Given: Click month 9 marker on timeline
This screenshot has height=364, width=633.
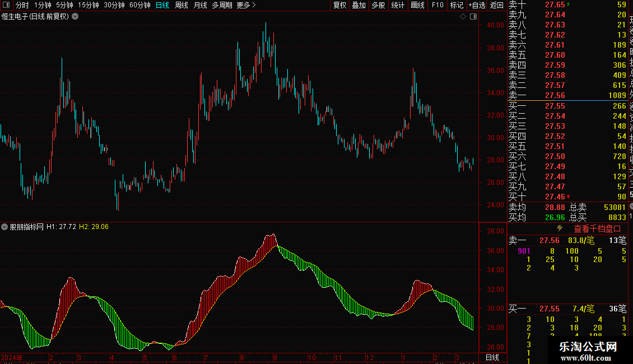Looking at the screenshot, I should (x=275, y=357).
